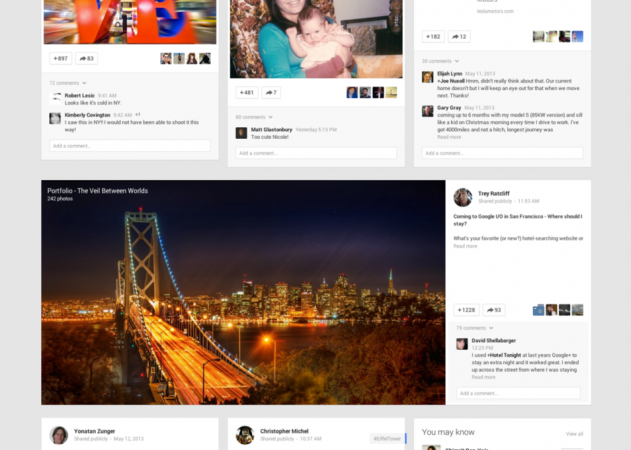Open Christopher Michel's profile avatar

[x=245, y=435]
